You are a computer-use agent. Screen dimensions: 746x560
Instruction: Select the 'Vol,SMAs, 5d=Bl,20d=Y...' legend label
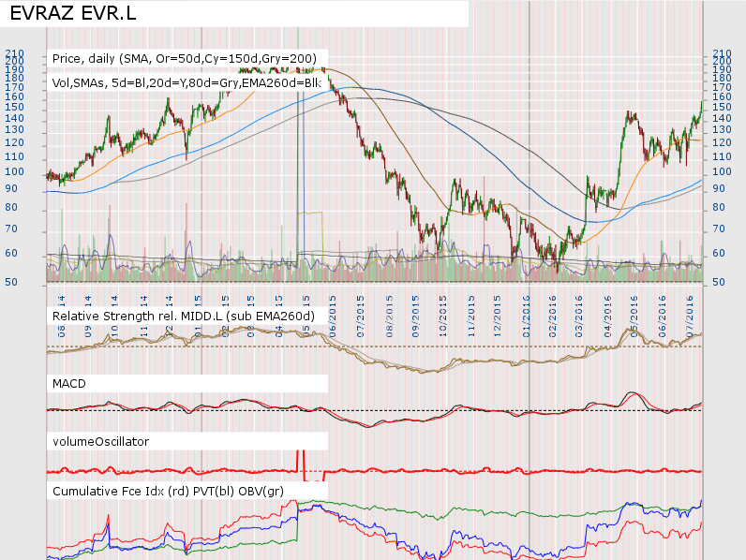click(x=186, y=83)
